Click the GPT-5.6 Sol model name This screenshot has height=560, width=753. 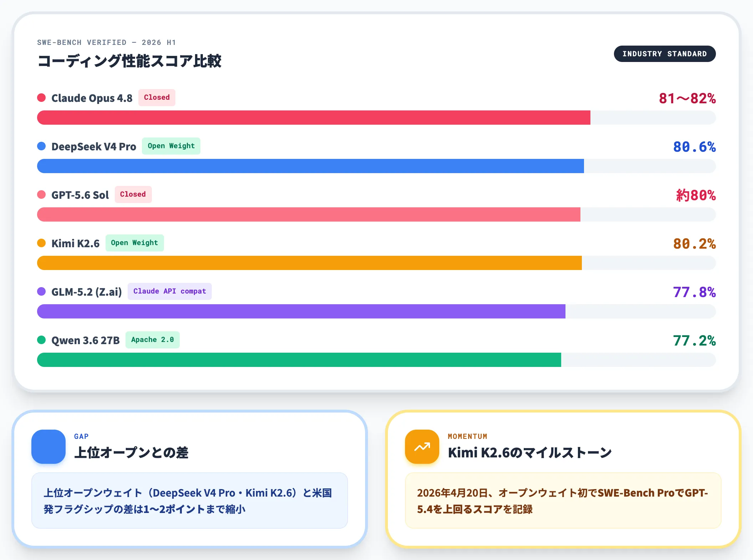coord(80,195)
